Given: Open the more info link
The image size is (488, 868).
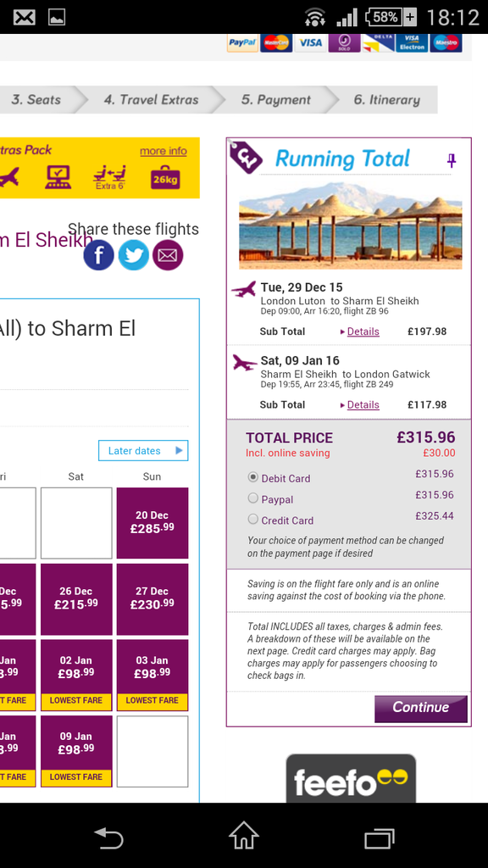Looking at the screenshot, I should click(164, 151).
